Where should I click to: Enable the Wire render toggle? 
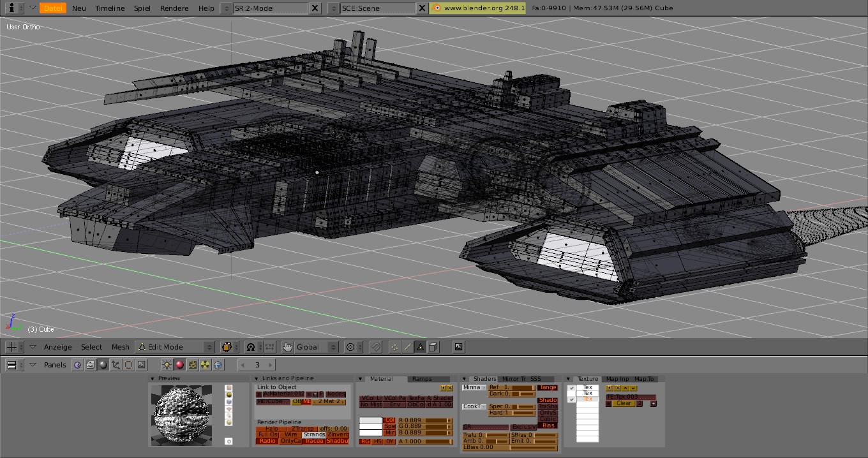coord(290,434)
